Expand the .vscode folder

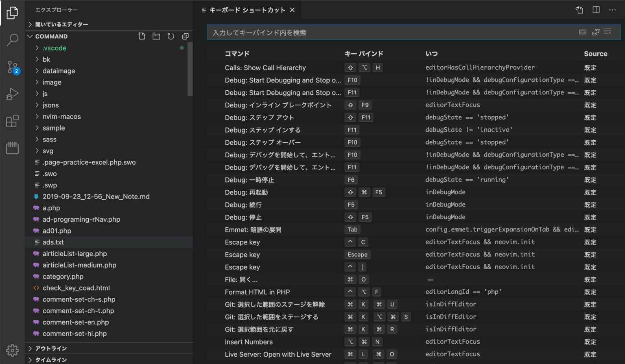click(54, 48)
